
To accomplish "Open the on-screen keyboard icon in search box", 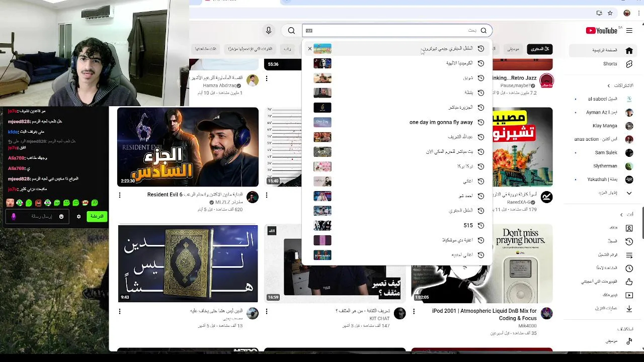I will pos(309,31).
